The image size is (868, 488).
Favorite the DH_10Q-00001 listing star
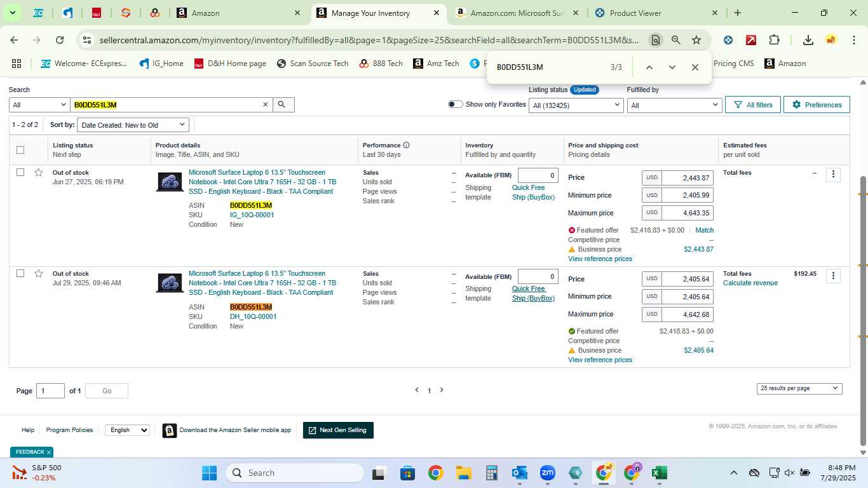(x=39, y=273)
